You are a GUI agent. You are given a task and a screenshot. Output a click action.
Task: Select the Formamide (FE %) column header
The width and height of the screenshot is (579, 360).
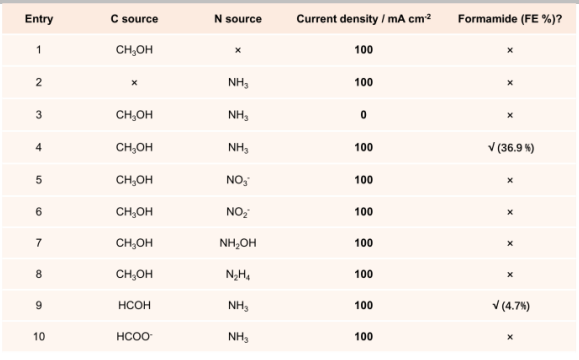pyautogui.click(x=510, y=19)
